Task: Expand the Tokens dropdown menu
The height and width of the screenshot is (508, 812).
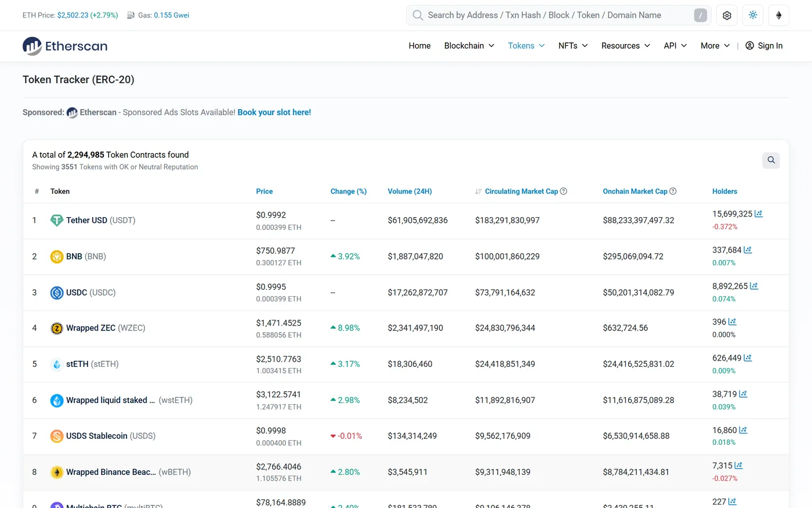Action: click(x=527, y=46)
